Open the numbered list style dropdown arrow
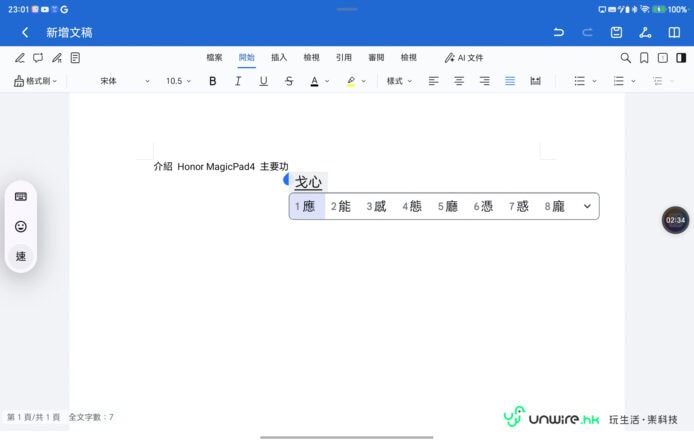 [x=633, y=81]
